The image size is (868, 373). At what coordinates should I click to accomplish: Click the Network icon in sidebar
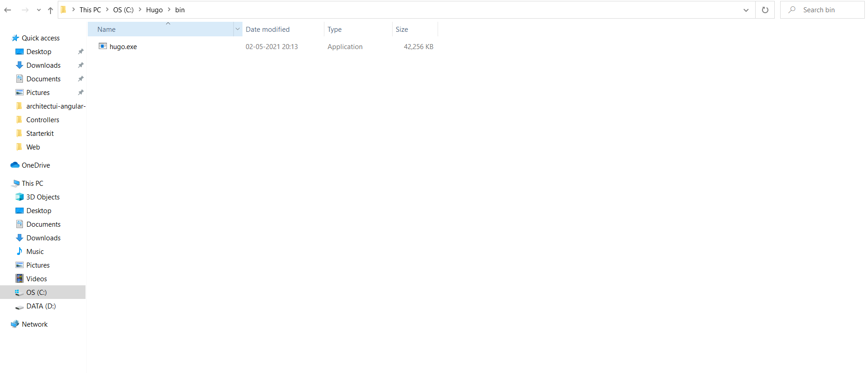[x=15, y=324]
